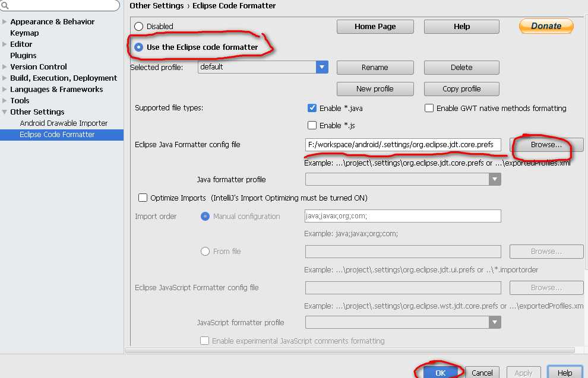Expand the Version Control node

(5, 66)
